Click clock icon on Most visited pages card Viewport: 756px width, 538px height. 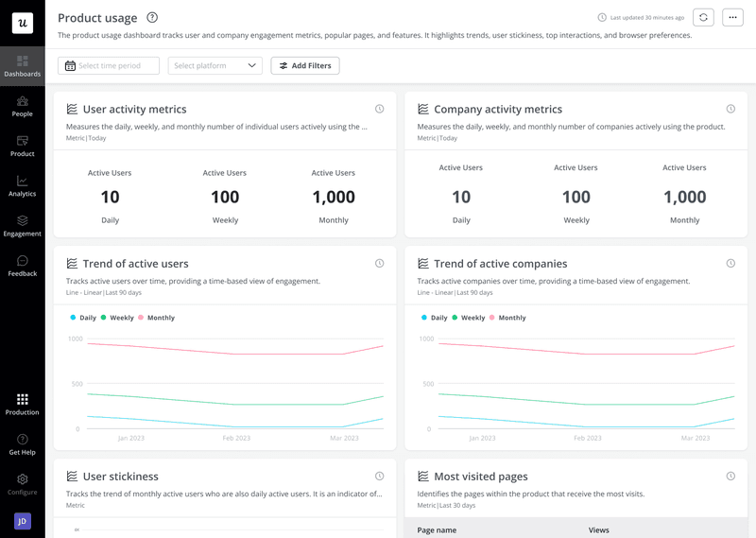point(730,477)
